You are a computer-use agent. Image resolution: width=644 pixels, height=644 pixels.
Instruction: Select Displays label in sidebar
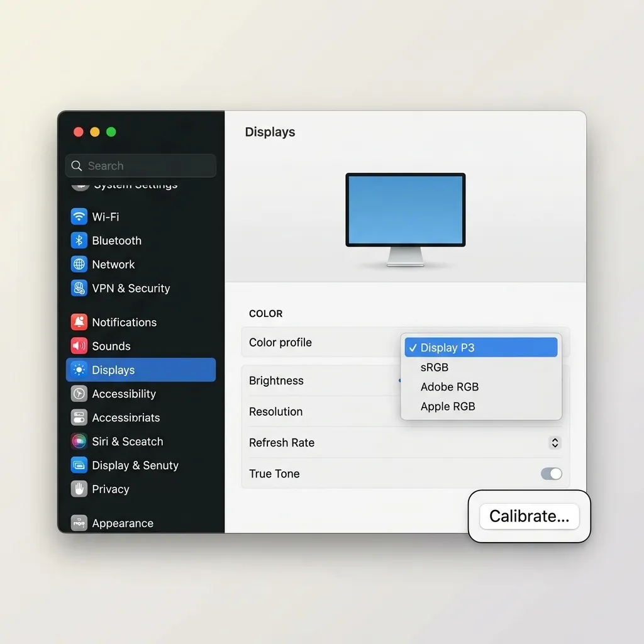coord(113,370)
